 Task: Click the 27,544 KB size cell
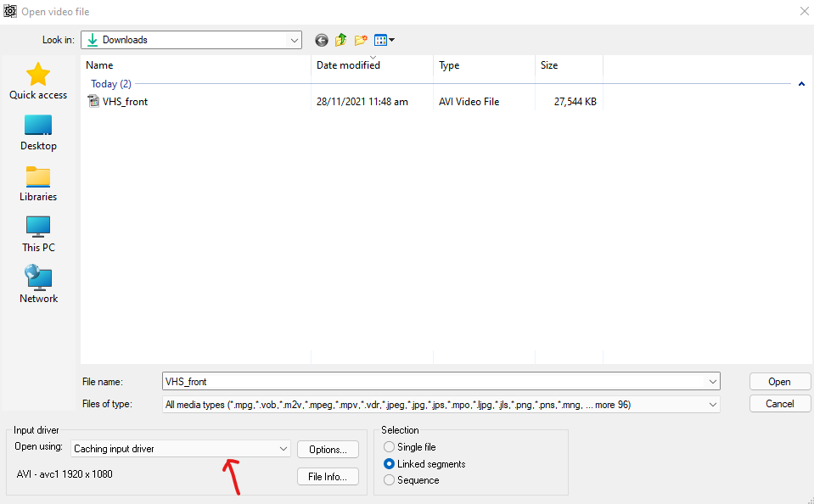(575, 102)
